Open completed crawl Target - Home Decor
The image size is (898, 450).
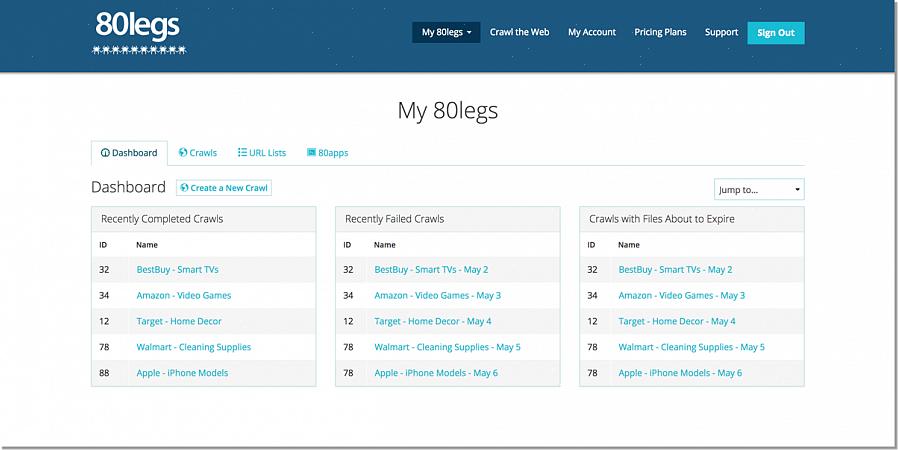179,321
